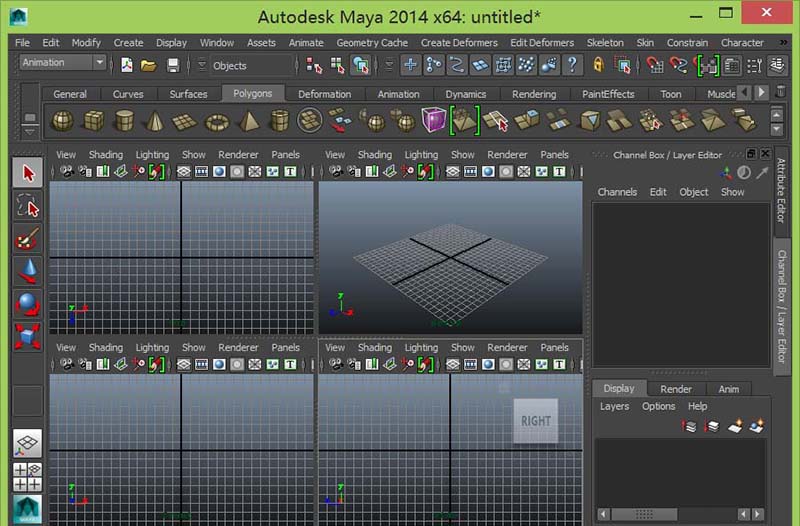The width and height of the screenshot is (800, 526).
Task: Open Help menu in Layer Editor
Action: coord(697,406)
